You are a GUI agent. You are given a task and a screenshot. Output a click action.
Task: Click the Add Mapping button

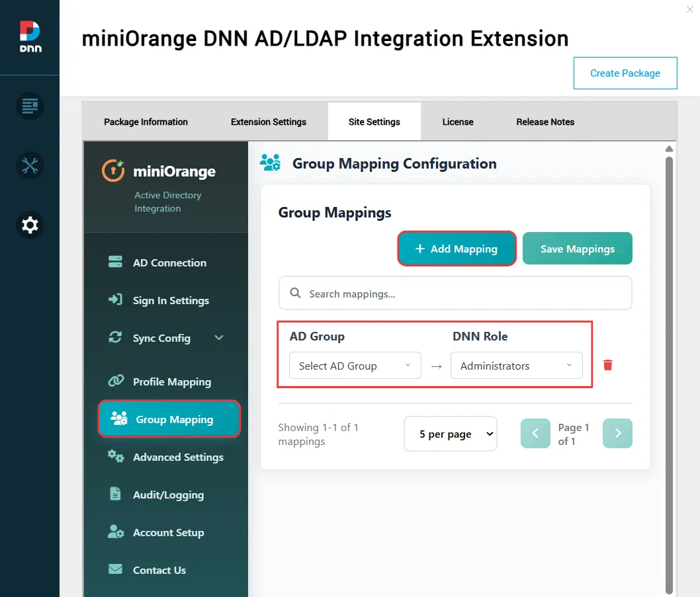[x=457, y=249]
